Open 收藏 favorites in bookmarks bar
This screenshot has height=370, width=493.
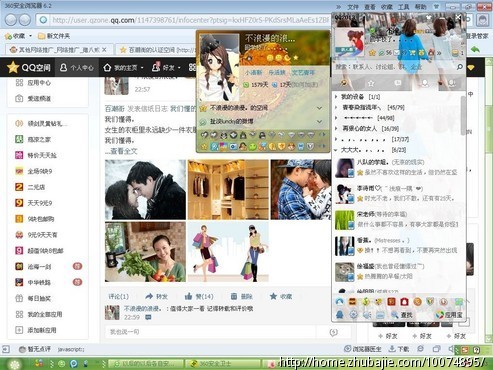(18, 36)
